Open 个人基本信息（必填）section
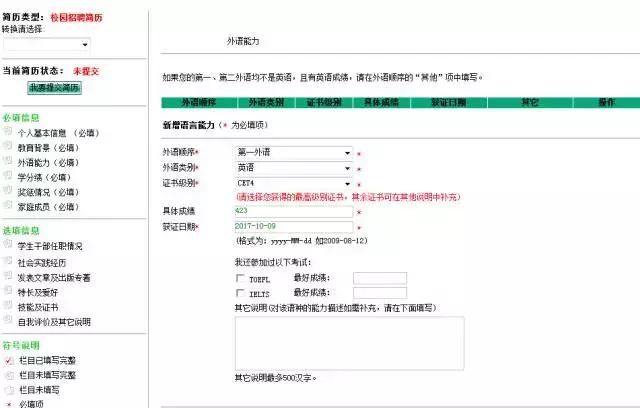Viewport: 640px width, 408px height. coord(58,133)
